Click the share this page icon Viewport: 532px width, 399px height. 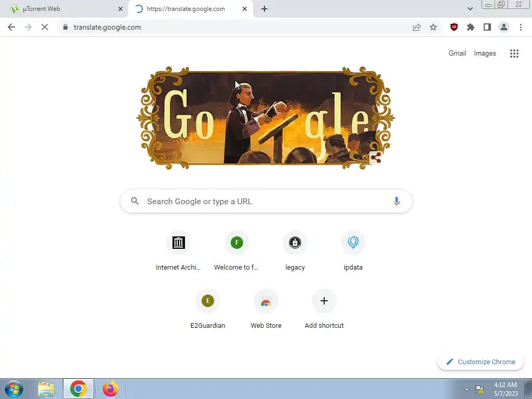[x=417, y=27]
